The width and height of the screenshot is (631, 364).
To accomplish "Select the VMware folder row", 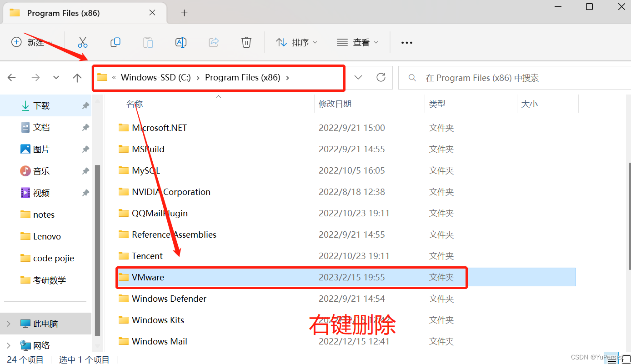I will click(x=346, y=277).
